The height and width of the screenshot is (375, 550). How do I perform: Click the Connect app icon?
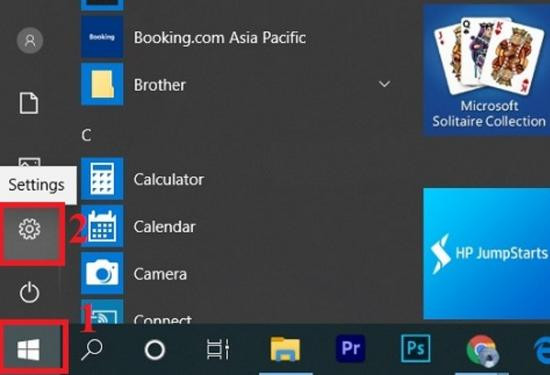point(102,312)
